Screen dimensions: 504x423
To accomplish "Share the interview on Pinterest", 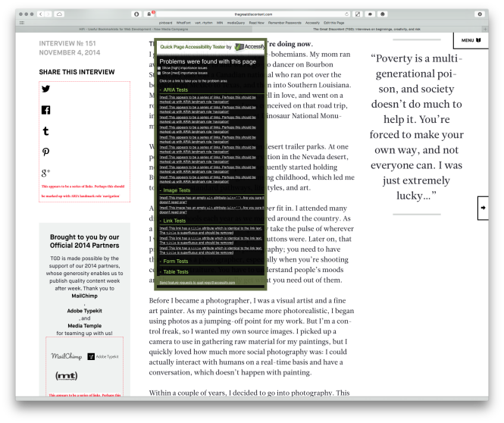I will click(x=45, y=152).
